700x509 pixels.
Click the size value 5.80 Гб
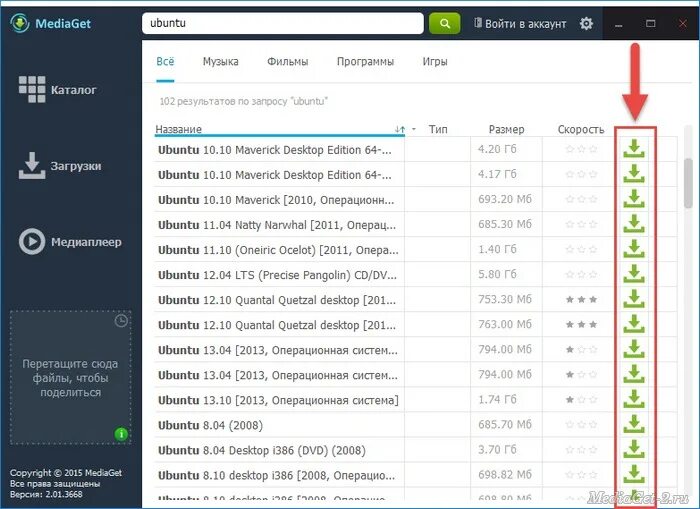tap(497, 274)
